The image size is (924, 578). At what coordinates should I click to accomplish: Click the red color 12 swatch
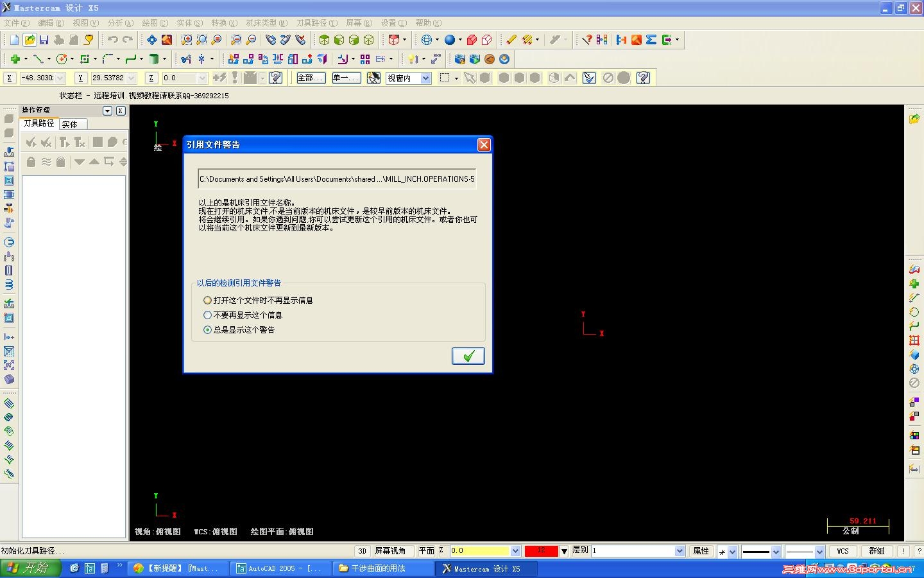point(541,551)
